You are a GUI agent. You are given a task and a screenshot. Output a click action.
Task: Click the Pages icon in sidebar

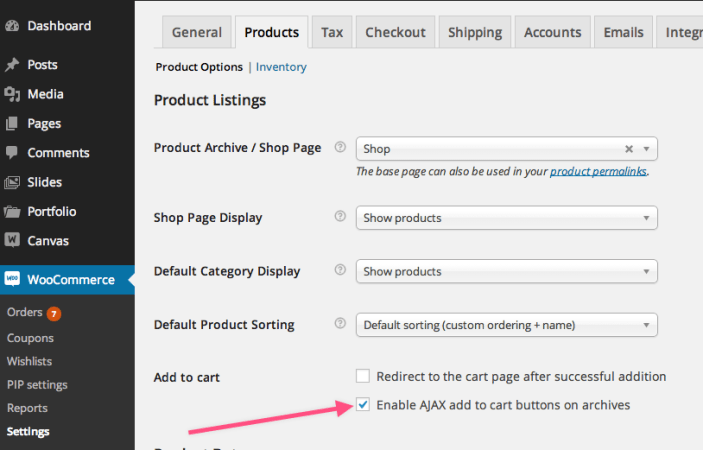tap(12, 124)
